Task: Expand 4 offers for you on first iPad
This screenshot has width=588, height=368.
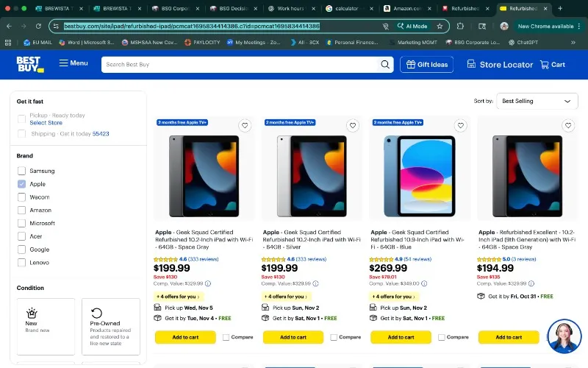Action: pos(179,297)
